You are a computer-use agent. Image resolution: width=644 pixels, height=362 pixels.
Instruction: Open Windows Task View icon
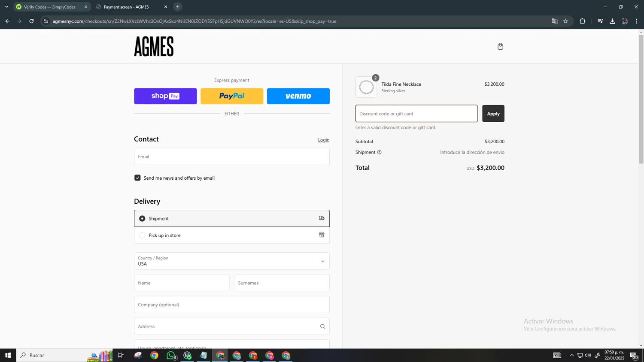pos(121,355)
